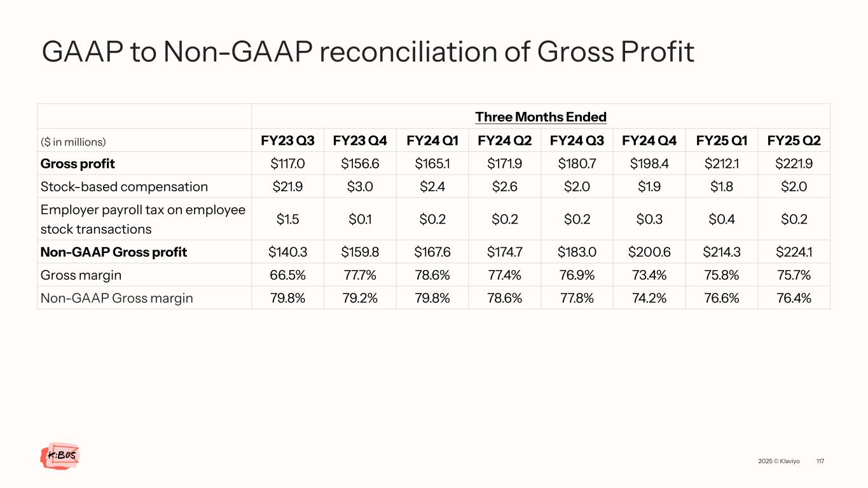Select the Three Months Ended header
Image resolution: width=868 pixels, height=488 pixels.
[541, 117]
